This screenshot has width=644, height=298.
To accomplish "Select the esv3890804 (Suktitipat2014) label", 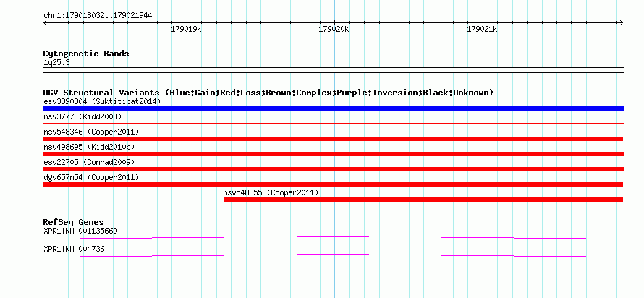I will (x=102, y=101).
